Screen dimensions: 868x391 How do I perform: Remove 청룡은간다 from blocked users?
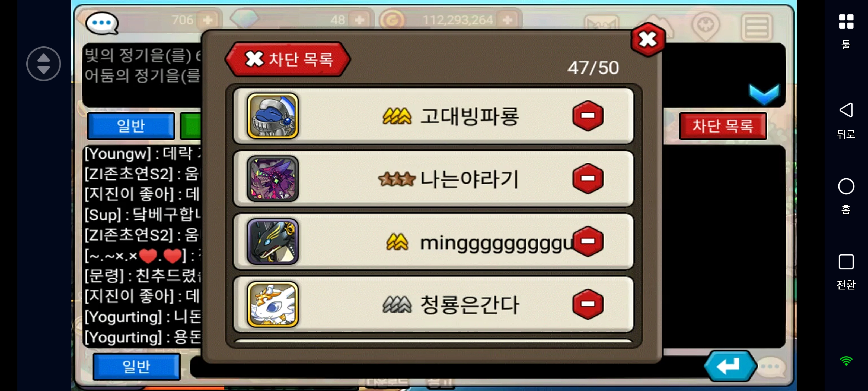[x=588, y=304]
